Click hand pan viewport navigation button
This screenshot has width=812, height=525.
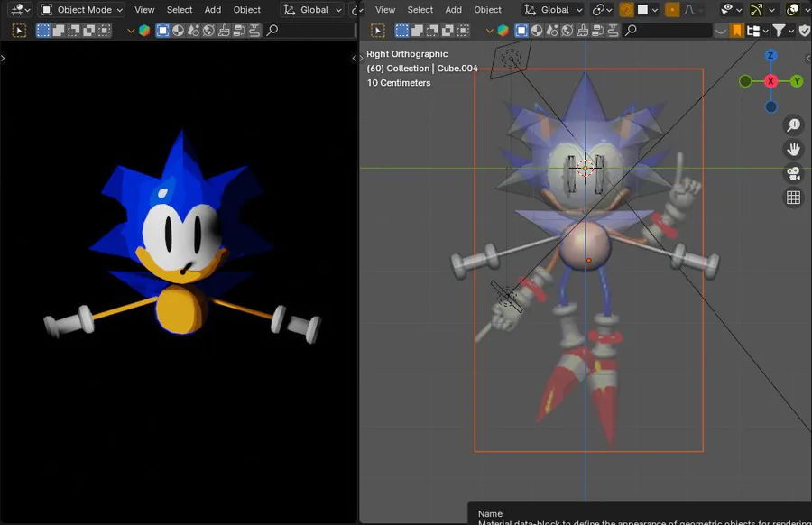click(x=793, y=149)
